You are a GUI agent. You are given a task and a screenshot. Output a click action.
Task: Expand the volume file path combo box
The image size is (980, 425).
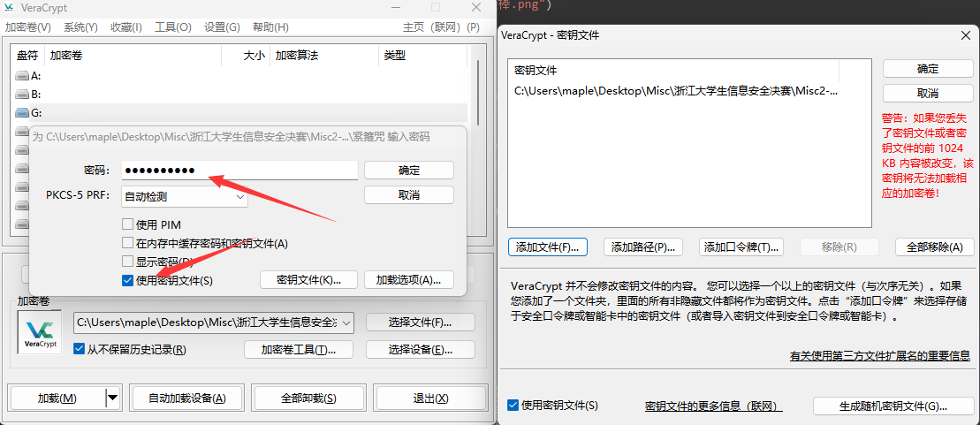tap(346, 323)
